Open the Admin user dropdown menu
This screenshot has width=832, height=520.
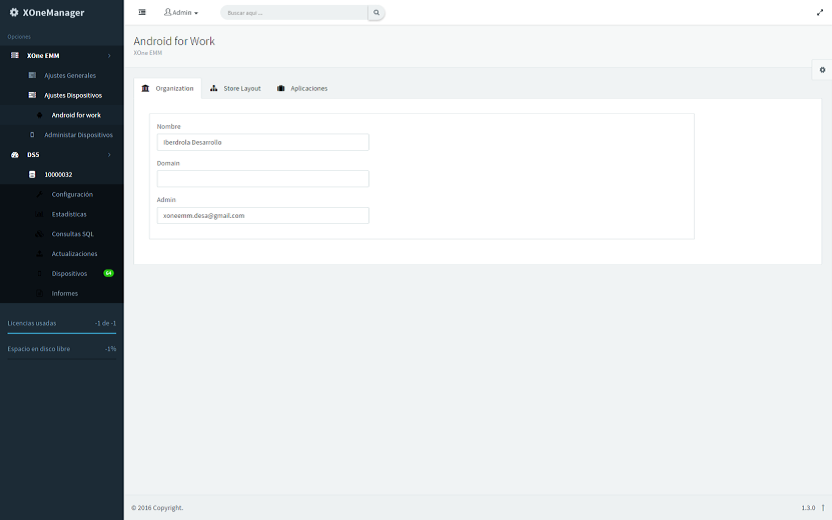181,12
